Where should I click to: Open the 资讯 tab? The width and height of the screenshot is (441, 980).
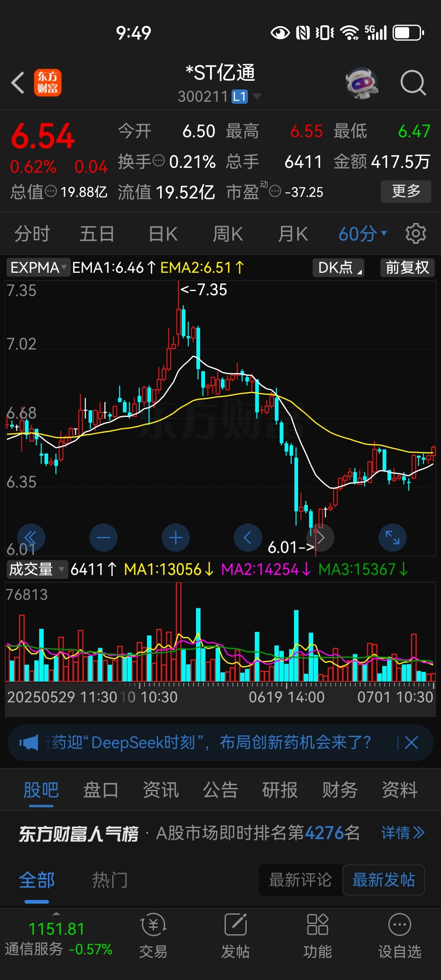click(x=161, y=790)
